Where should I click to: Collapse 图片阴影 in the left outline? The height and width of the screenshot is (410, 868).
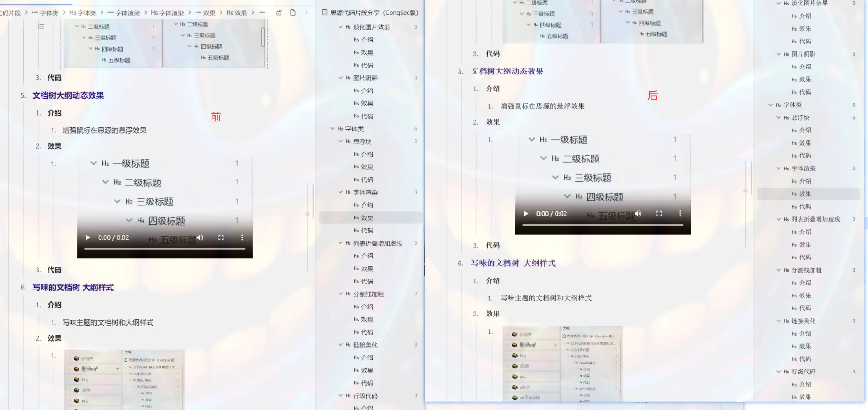click(340, 78)
